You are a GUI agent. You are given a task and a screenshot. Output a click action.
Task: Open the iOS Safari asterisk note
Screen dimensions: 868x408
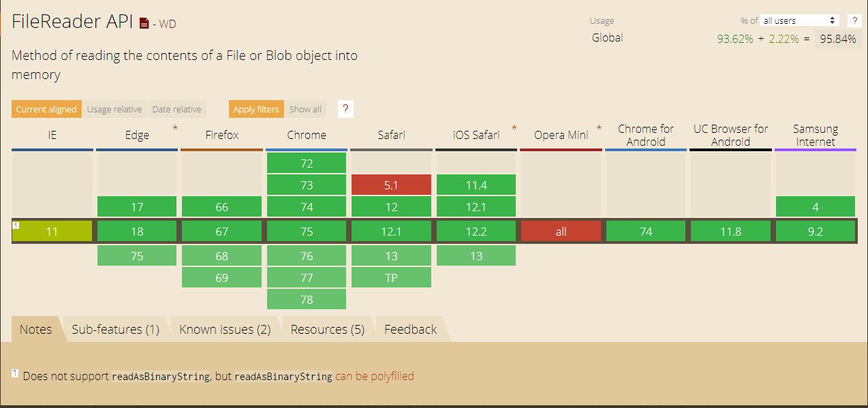pos(514,127)
